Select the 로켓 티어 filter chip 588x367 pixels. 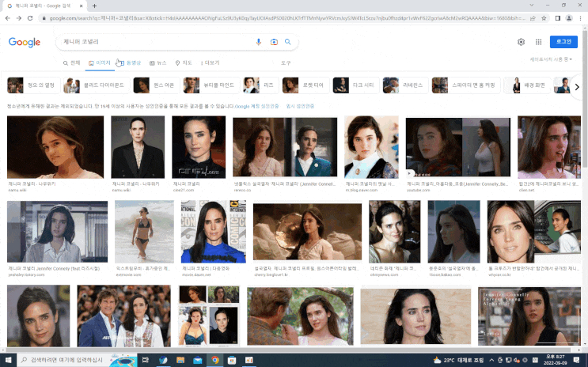305,85
